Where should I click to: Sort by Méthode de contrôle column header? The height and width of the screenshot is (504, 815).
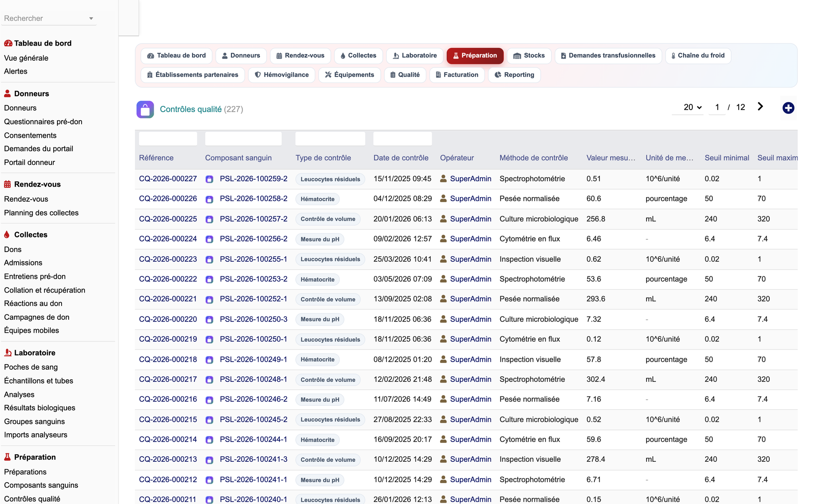534,158
